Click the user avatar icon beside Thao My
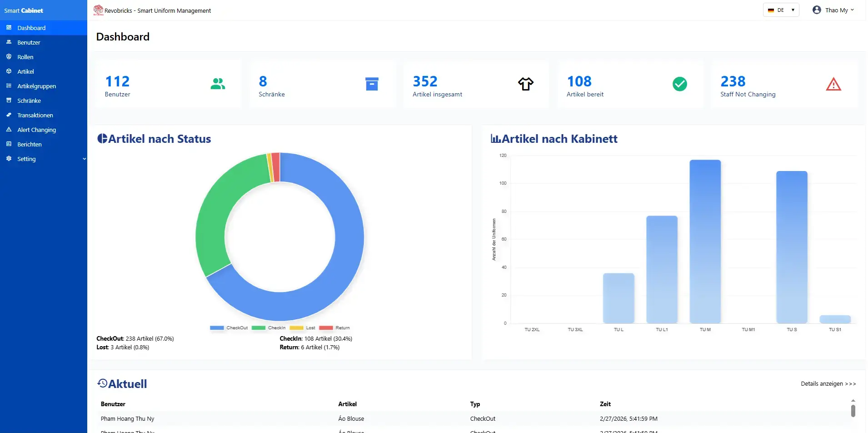 tap(817, 10)
